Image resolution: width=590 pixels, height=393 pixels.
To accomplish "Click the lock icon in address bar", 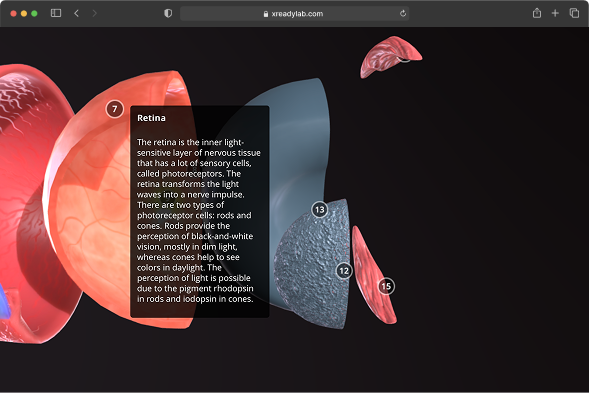I will tap(266, 14).
